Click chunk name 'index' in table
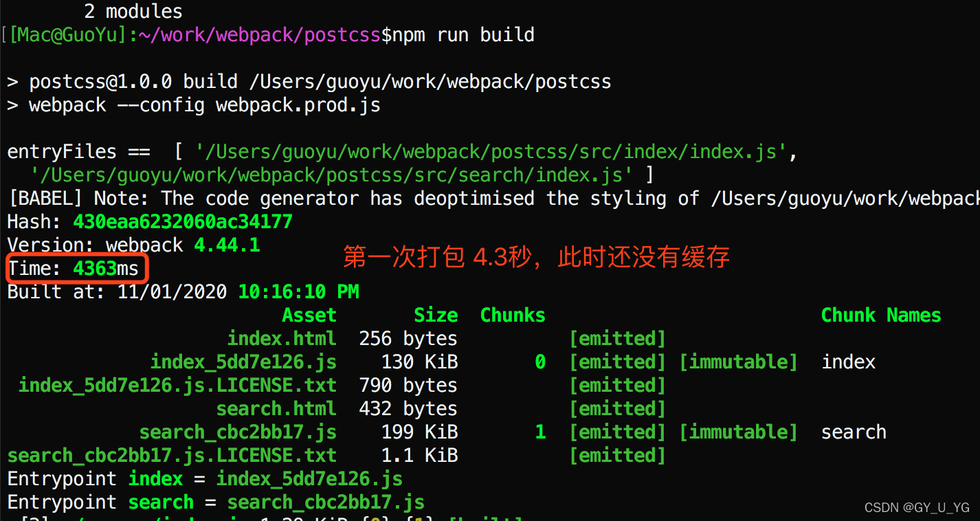Screen dimensions: 980x521 [x=848, y=362]
